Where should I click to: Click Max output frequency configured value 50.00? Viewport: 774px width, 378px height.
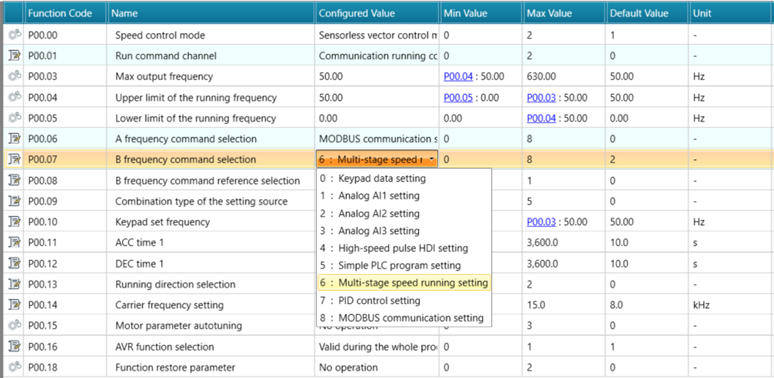click(x=378, y=76)
